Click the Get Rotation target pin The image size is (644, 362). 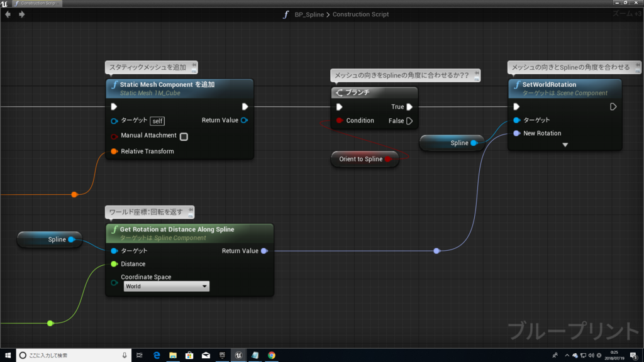(x=114, y=251)
